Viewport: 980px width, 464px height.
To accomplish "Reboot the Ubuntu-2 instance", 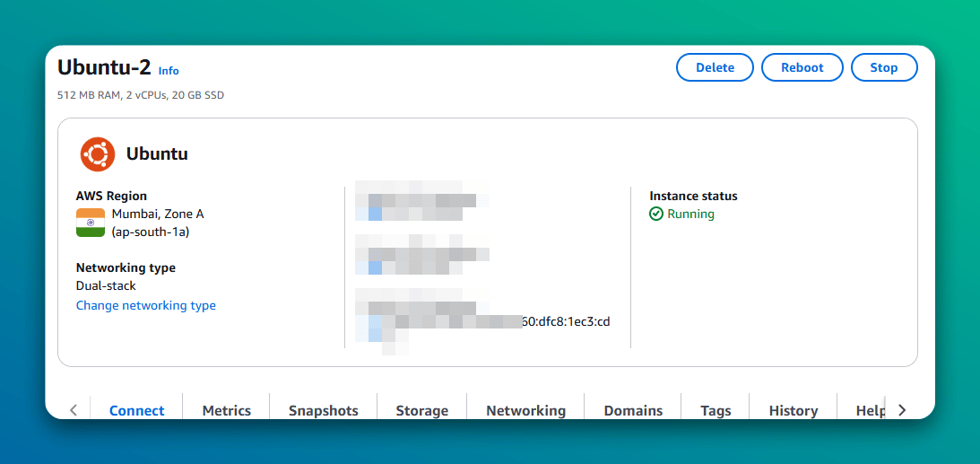I will tap(802, 67).
